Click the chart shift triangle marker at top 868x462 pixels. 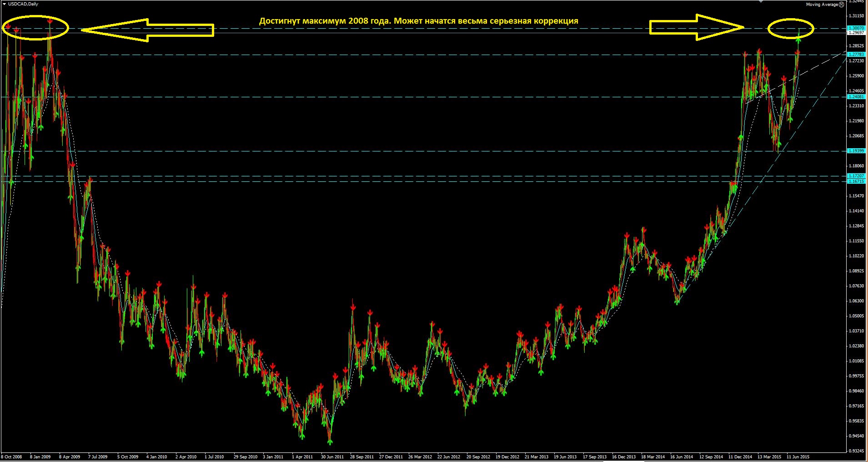pos(761,1)
